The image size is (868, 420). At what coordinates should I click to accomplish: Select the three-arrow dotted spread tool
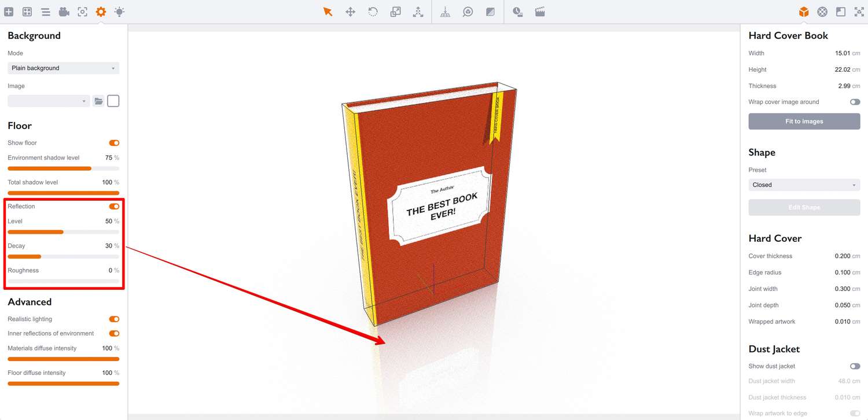418,12
